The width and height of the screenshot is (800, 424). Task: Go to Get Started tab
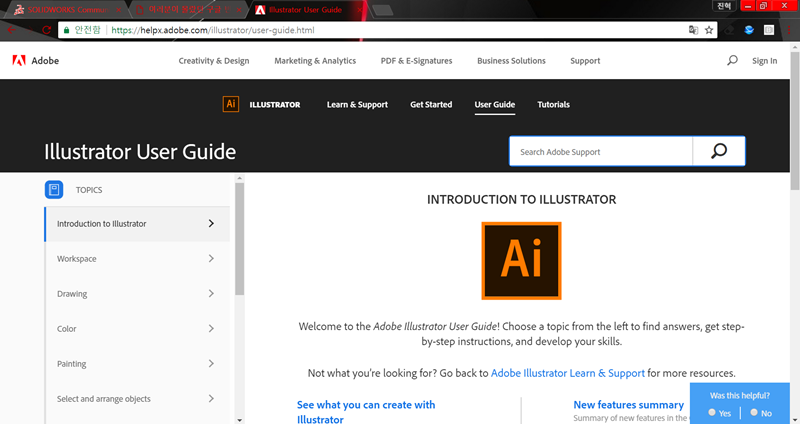pyautogui.click(x=431, y=105)
